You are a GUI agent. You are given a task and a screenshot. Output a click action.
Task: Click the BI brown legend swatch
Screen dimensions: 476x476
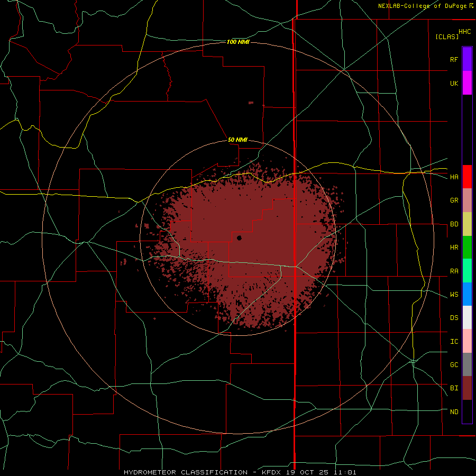coord(467,388)
